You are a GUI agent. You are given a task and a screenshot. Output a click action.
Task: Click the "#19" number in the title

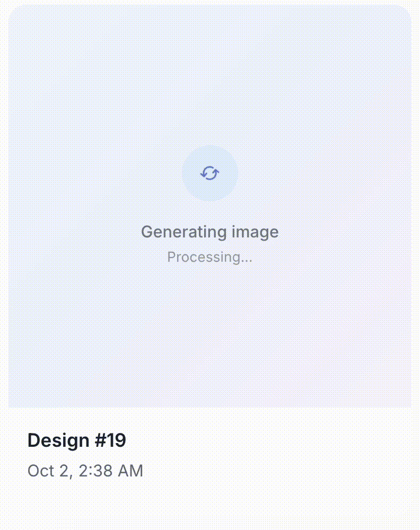pos(111,440)
